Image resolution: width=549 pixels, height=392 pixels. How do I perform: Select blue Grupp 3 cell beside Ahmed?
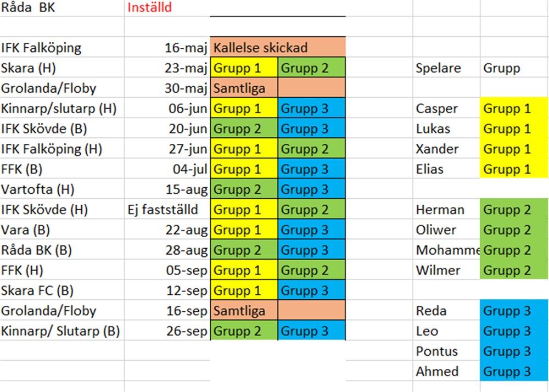(514, 371)
